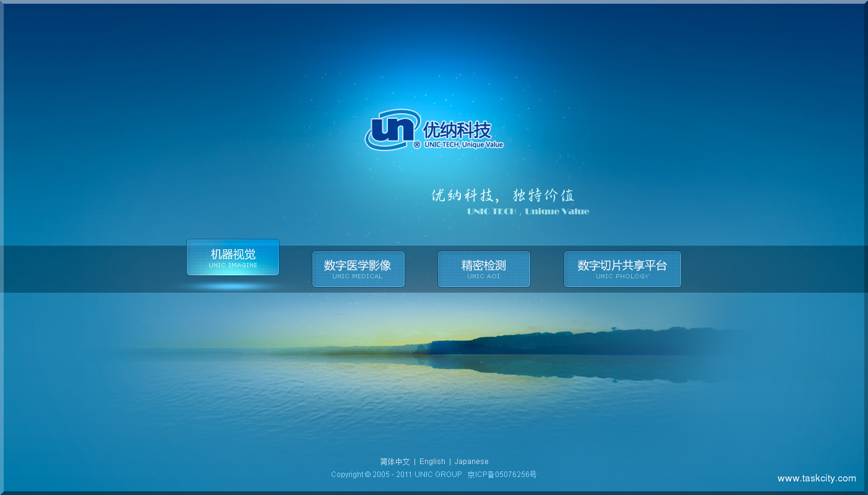This screenshot has width=868, height=495.
Task: Switch language to English
Action: click(432, 462)
